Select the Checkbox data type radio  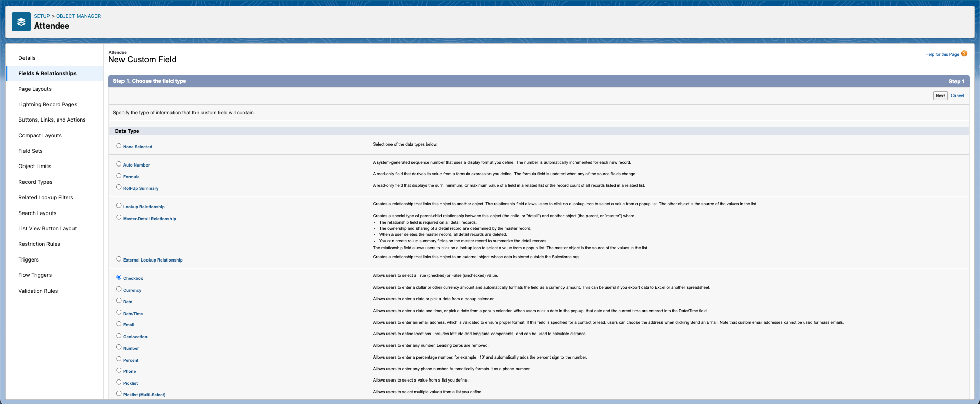tap(119, 277)
